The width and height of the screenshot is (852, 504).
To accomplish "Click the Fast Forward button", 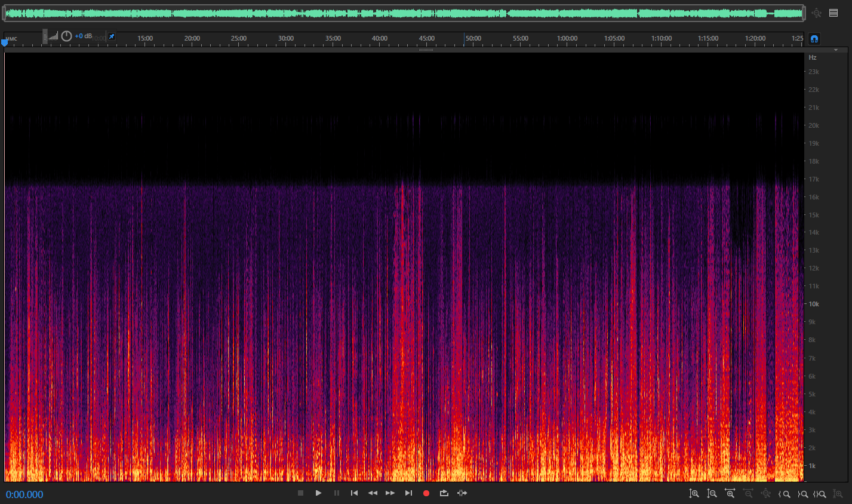I will [x=390, y=493].
